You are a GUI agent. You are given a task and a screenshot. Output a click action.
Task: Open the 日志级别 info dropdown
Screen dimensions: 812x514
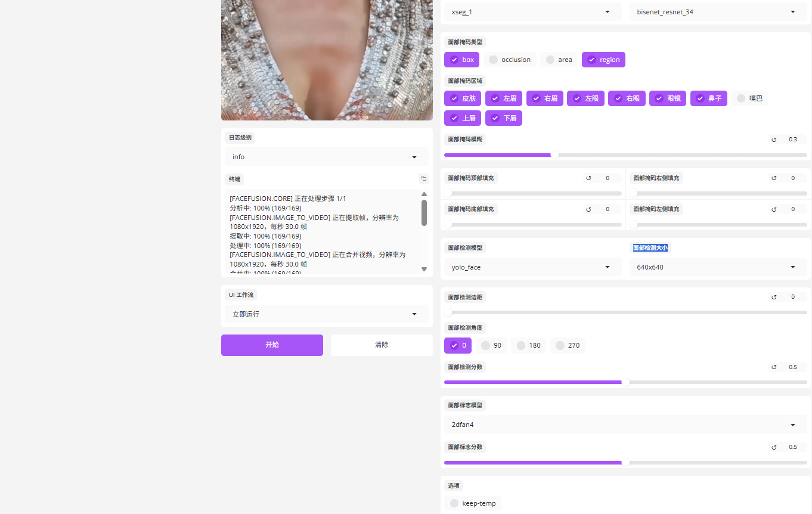tap(327, 157)
